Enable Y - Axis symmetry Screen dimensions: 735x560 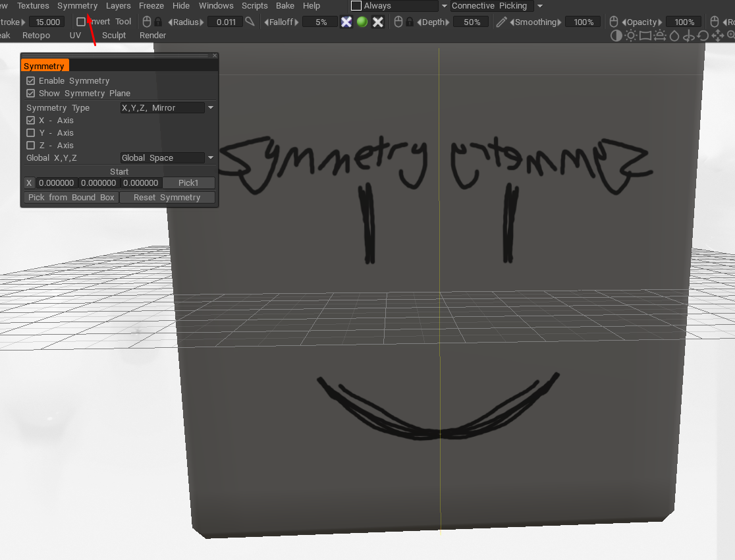point(30,132)
